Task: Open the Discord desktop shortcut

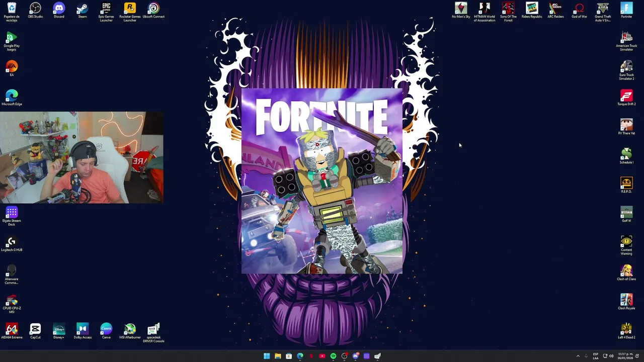Action: (x=59, y=11)
